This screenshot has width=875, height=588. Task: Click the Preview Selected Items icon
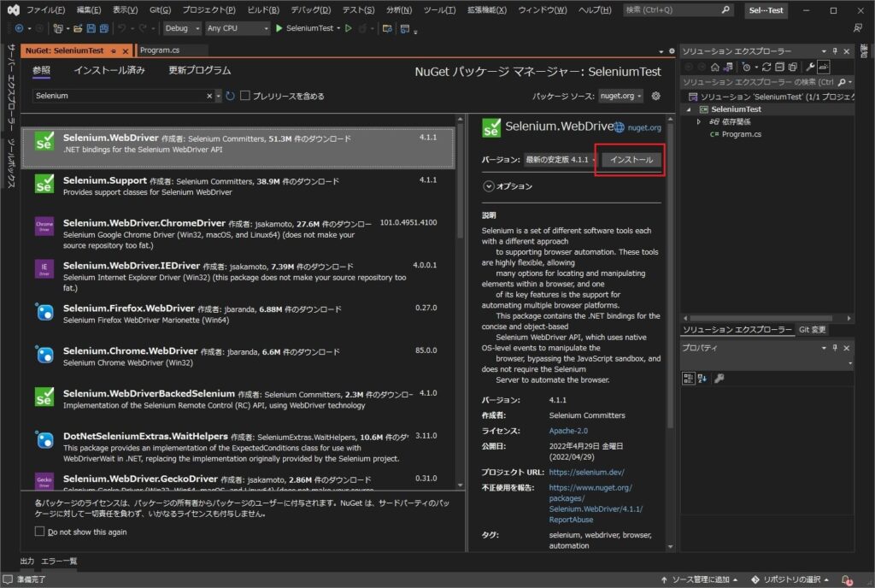click(x=824, y=67)
